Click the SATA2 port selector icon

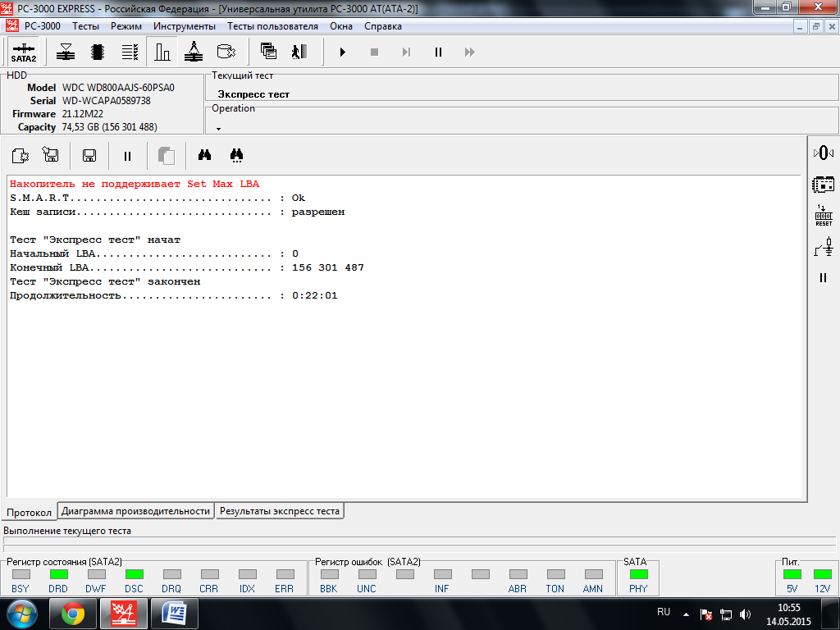(x=24, y=52)
